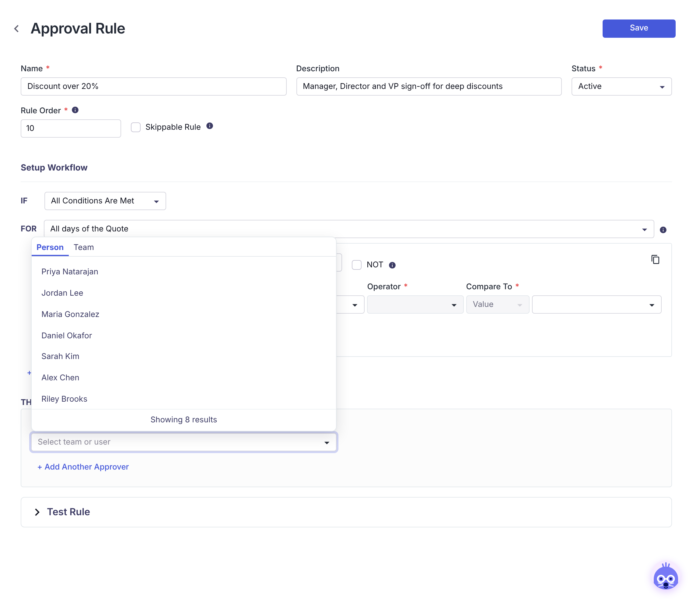The height and width of the screenshot is (609, 700).
Task: Select Riley Brooks from the list
Action: tap(184, 399)
